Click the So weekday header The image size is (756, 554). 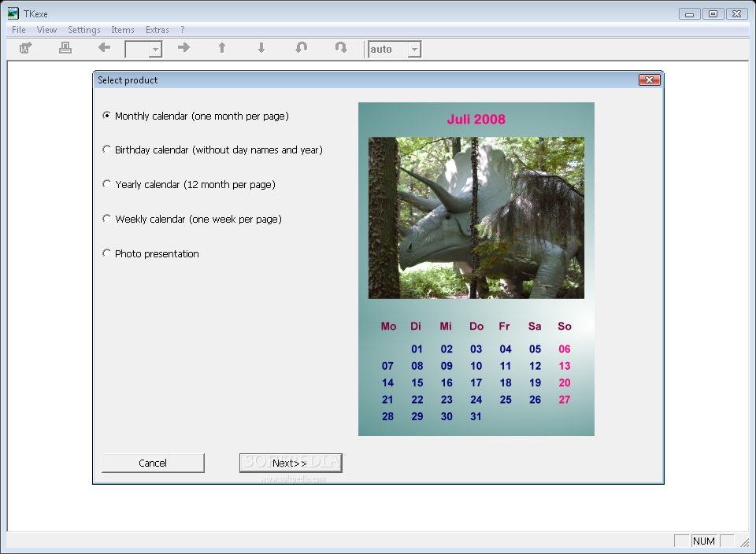[565, 326]
